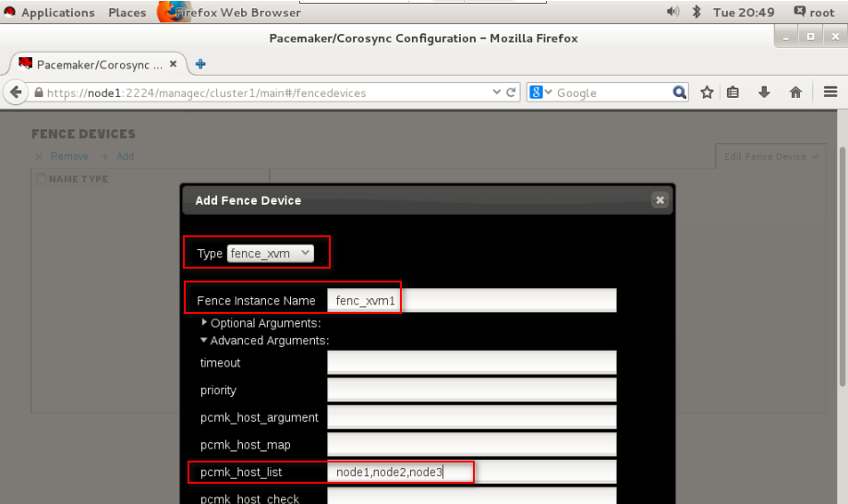This screenshot has width=848, height=504.
Task: Close the Add Fence Device dialog
Action: (660, 200)
